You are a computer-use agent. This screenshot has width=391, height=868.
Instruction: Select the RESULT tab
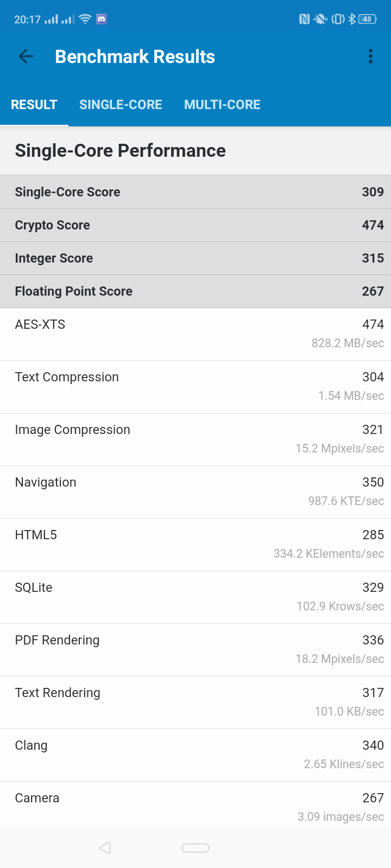click(34, 105)
